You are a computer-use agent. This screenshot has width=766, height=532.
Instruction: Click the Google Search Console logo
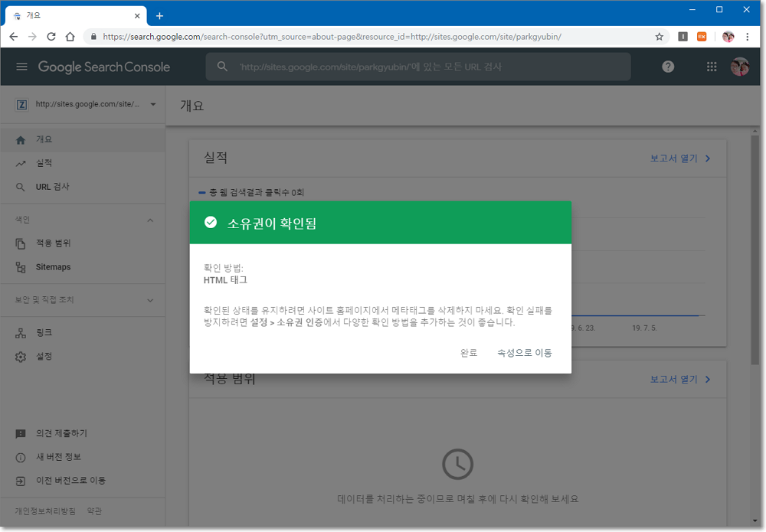coord(104,67)
